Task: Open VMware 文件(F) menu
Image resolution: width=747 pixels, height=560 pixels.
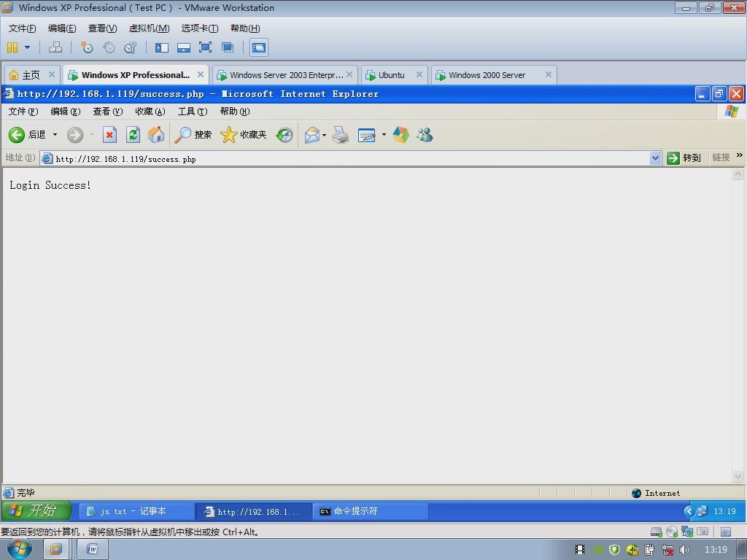Action: coord(22,28)
